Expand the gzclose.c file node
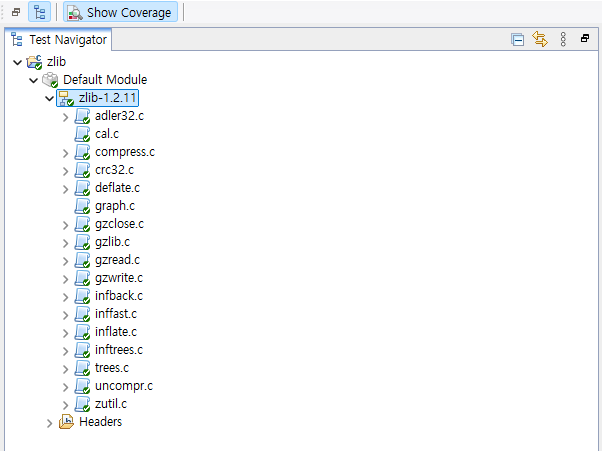 coord(66,225)
